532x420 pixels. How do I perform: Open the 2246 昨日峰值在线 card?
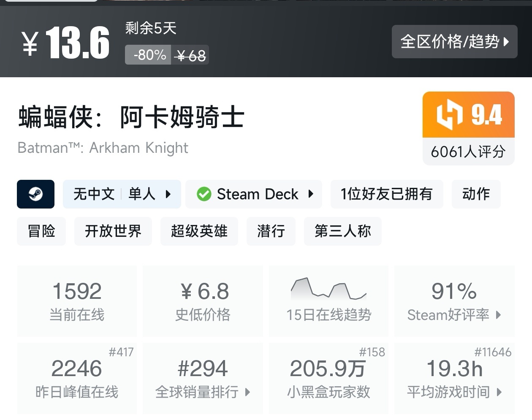coord(77,378)
